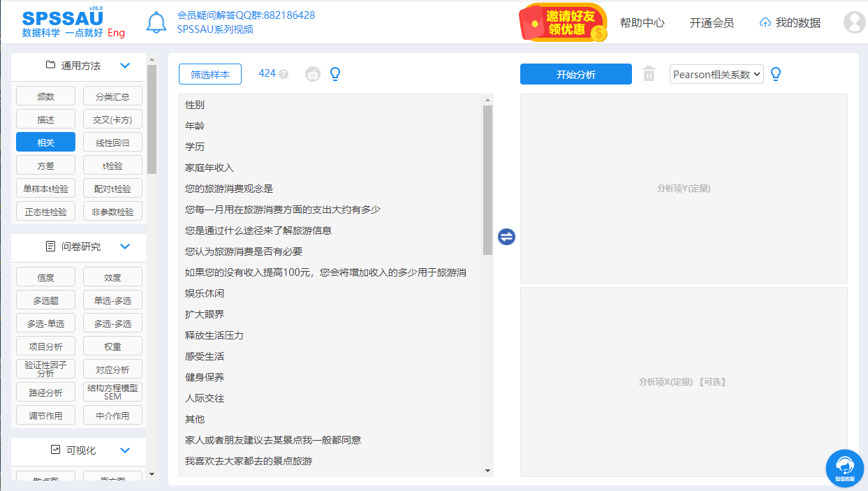This screenshot has height=491, width=868.
Task: Click the blue transfer arrows between panels
Action: (x=506, y=237)
